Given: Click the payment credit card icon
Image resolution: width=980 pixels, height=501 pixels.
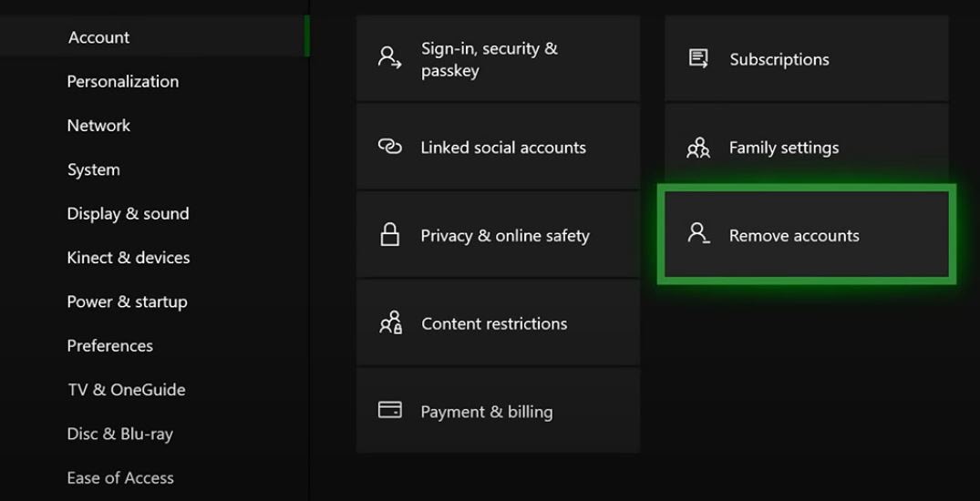Looking at the screenshot, I should 390,411.
